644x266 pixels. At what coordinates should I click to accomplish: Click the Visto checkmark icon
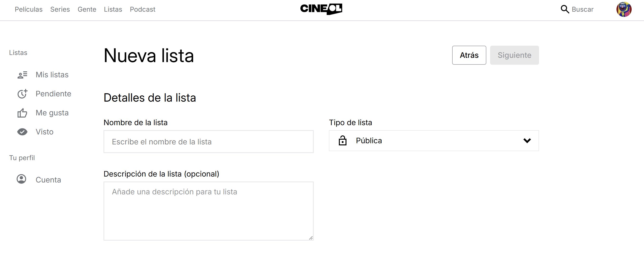22,132
